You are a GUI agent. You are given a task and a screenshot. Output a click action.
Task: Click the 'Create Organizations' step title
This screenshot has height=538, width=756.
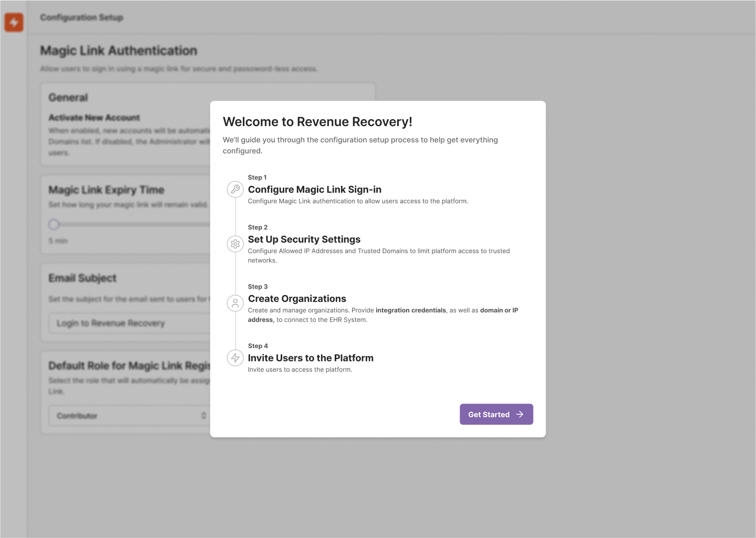pos(297,299)
